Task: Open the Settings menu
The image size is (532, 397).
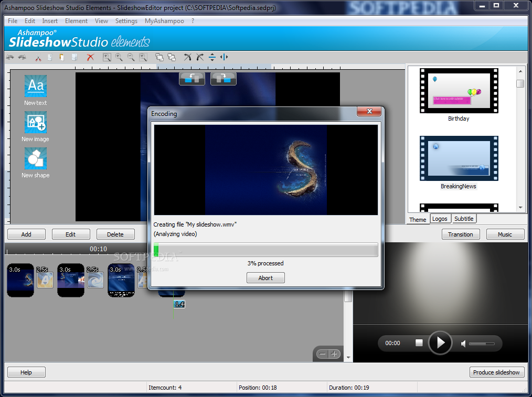Action: click(x=126, y=21)
